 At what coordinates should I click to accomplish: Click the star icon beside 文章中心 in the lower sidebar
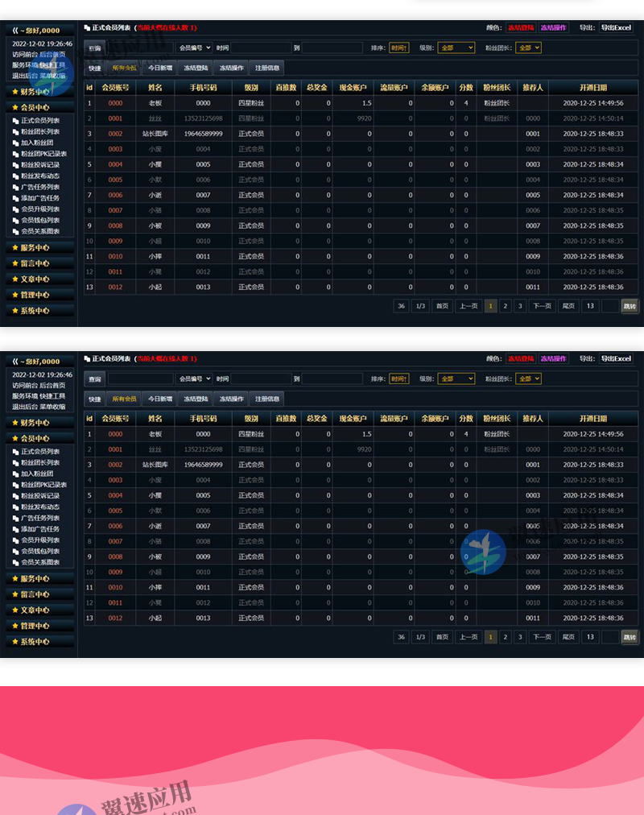click(x=14, y=610)
